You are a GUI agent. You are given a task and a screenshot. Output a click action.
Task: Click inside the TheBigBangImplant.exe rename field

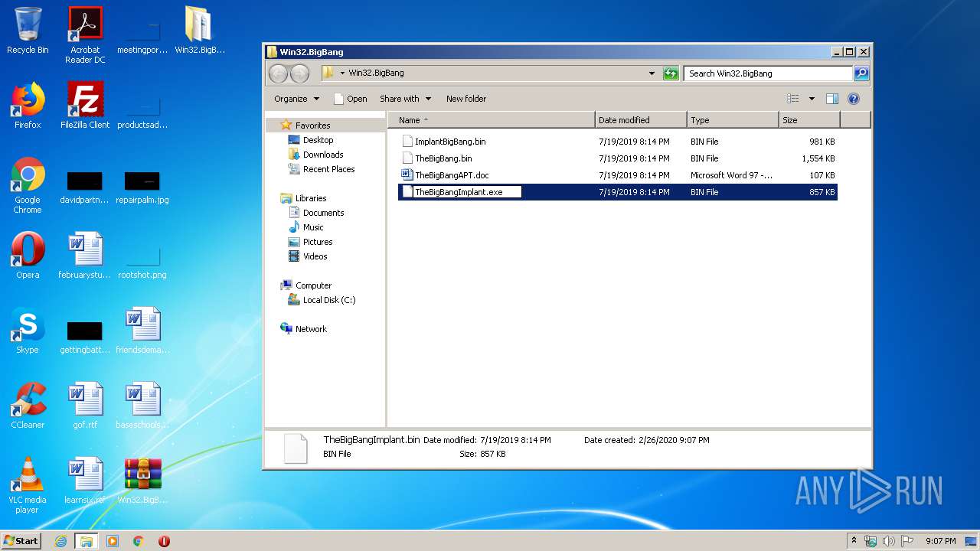(467, 192)
